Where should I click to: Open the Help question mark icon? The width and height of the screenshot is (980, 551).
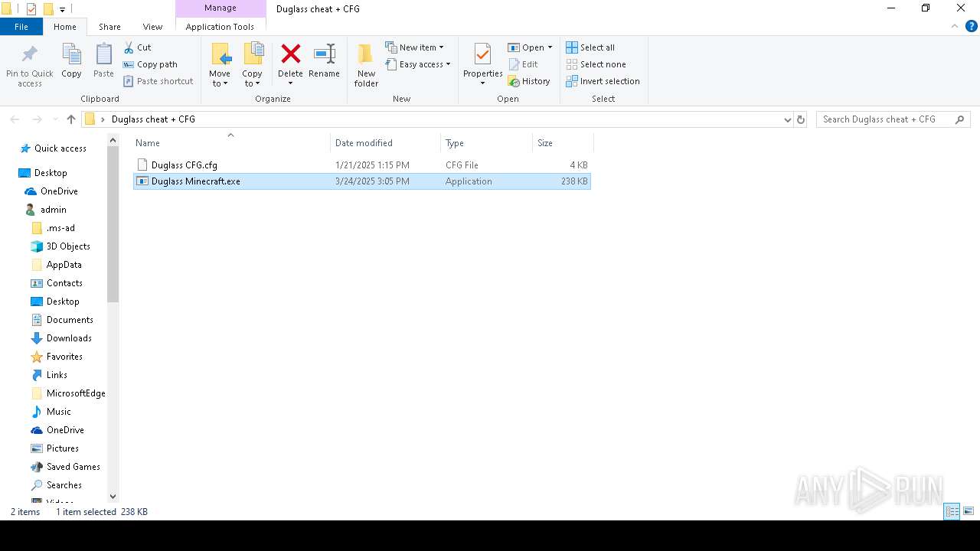click(x=972, y=27)
